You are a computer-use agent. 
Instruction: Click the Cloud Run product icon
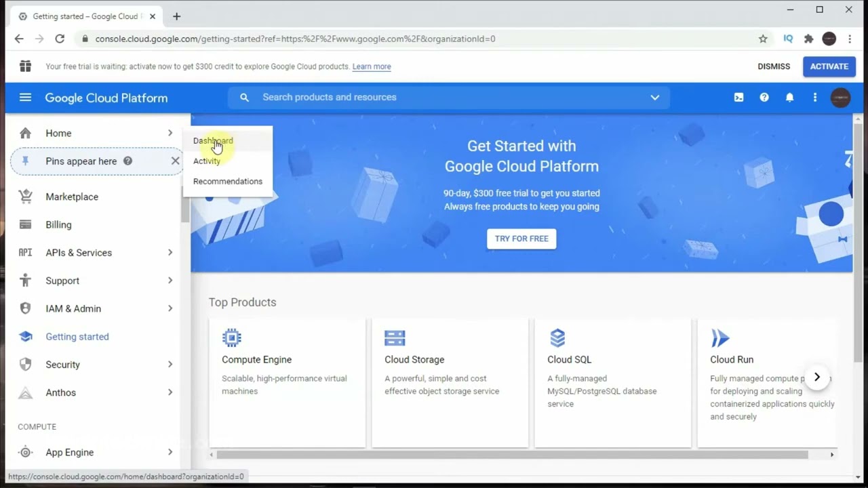719,338
